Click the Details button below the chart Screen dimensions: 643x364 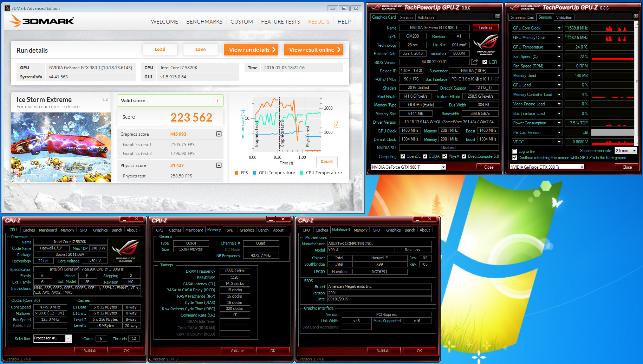click(327, 162)
